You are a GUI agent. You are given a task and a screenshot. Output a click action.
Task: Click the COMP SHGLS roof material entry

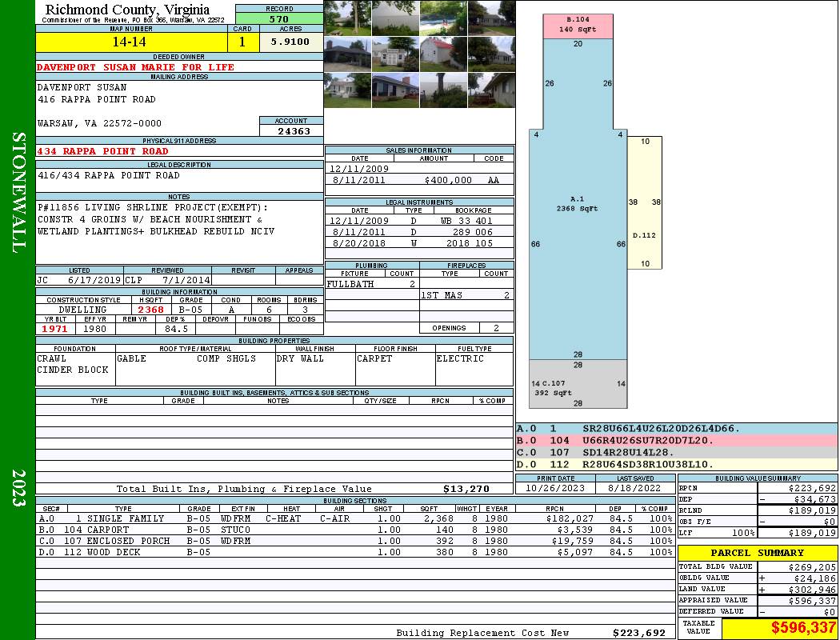(226, 359)
